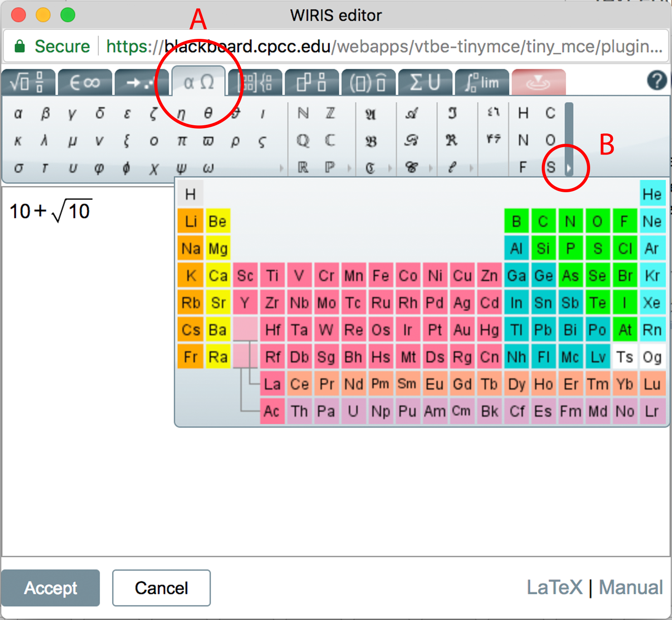Insert Fraktur R real-part symbol

(x=452, y=141)
